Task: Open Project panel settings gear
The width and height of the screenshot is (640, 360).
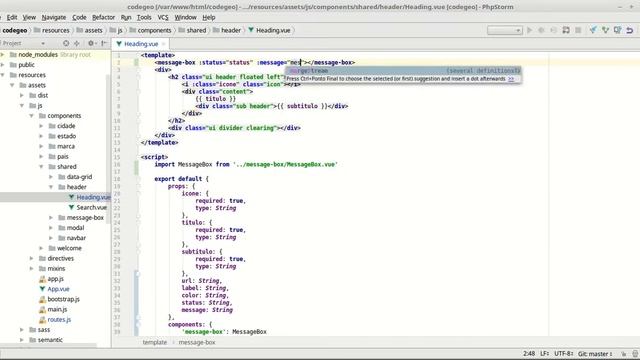Action: (x=92, y=43)
